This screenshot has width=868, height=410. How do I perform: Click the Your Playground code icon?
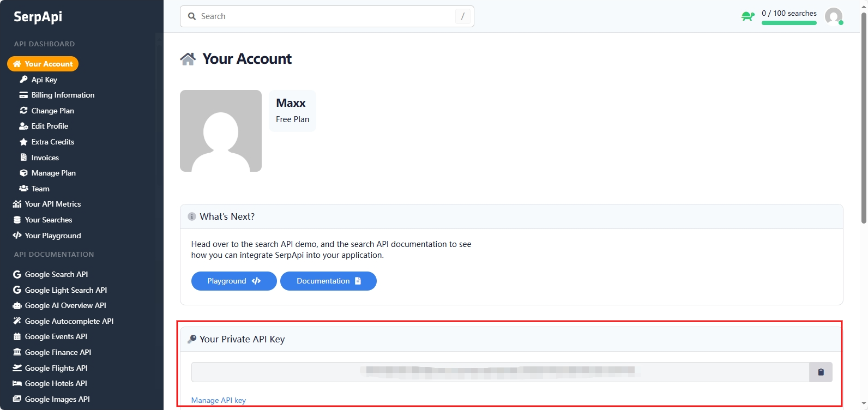[x=17, y=236]
